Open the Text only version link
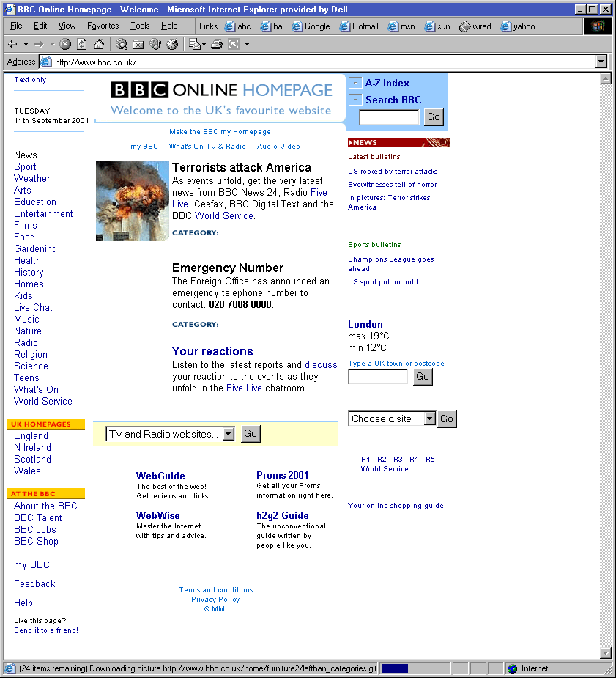The height and width of the screenshot is (678, 616). click(x=30, y=80)
